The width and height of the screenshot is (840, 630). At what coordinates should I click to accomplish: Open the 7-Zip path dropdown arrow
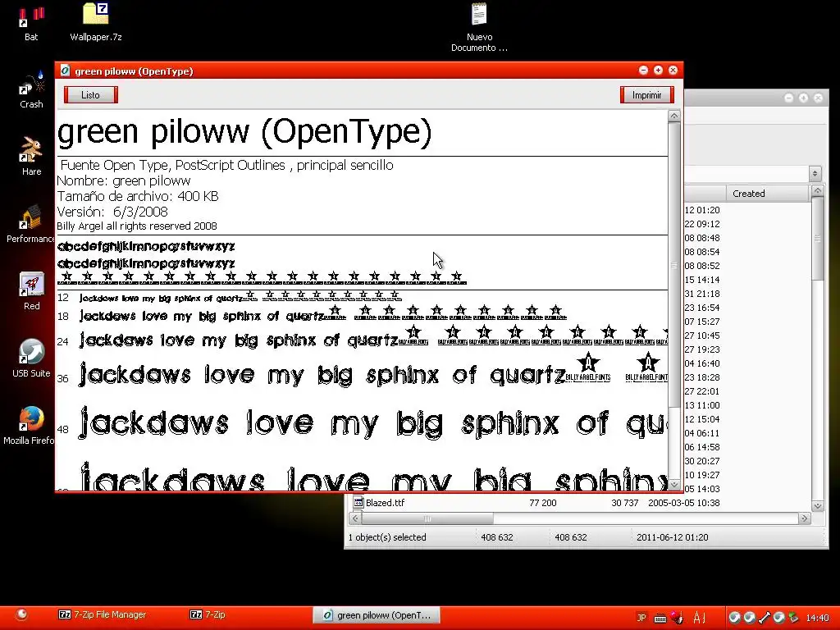(x=815, y=173)
